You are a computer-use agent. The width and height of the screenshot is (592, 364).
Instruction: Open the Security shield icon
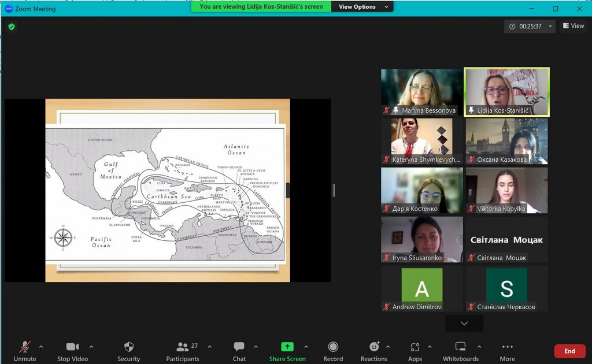[x=129, y=347]
